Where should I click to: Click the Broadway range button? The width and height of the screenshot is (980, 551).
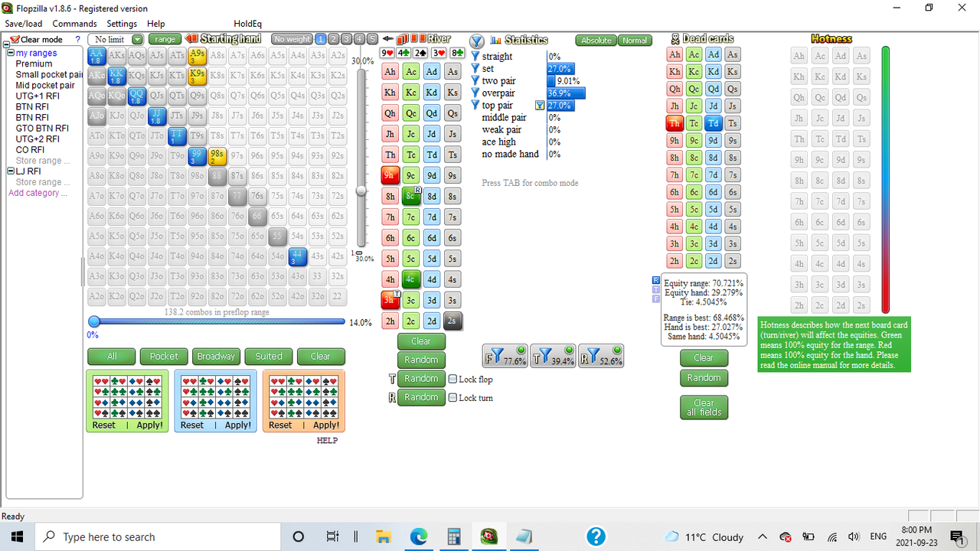coord(216,356)
